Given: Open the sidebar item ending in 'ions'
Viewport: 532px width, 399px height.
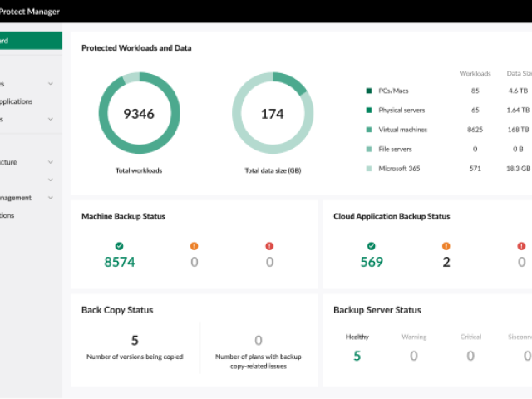Looking at the screenshot, I should point(7,215).
